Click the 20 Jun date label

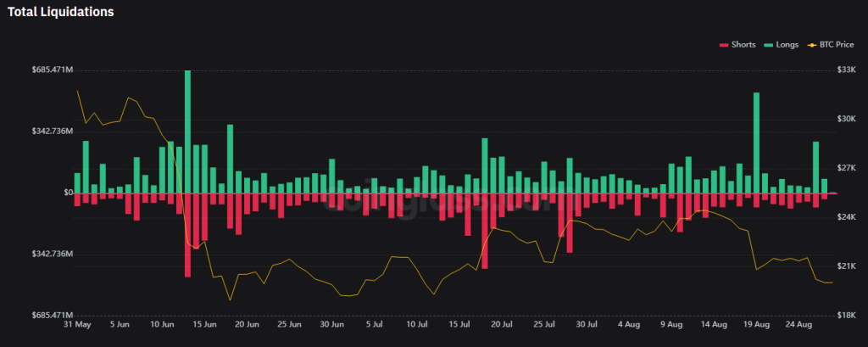[x=248, y=324]
